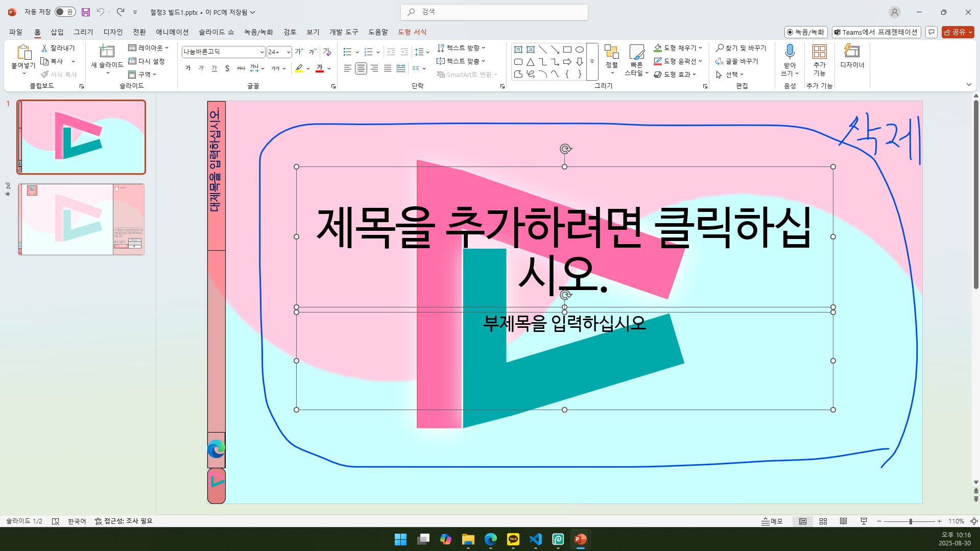Increase font size

[299, 52]
